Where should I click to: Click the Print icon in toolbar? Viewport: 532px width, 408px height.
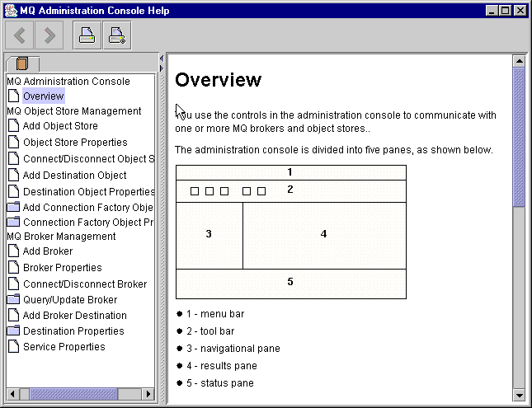coord(87,35)
